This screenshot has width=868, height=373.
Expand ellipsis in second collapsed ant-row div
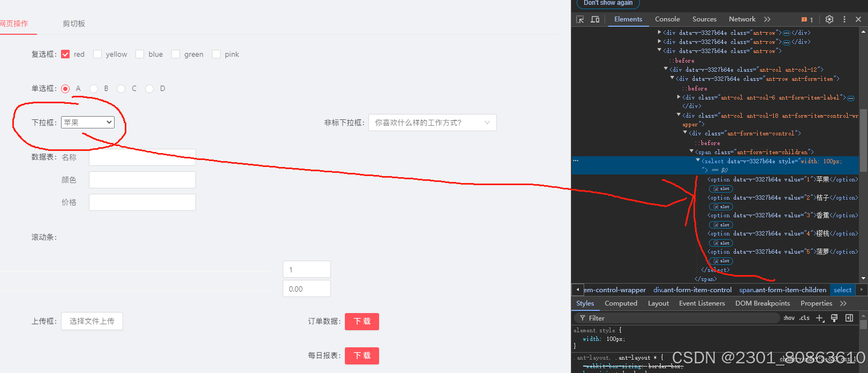787,42
